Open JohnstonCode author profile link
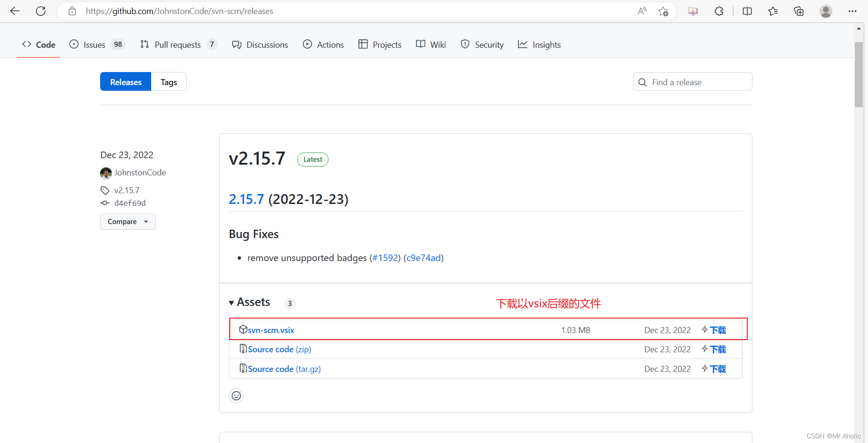Image resolution: width=868 pixels, height=443 pixels. (140, 173)
